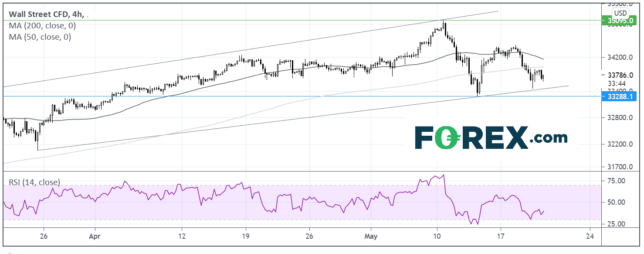
Task: Open the FOREX.com logo link
Action: point(491,138)
